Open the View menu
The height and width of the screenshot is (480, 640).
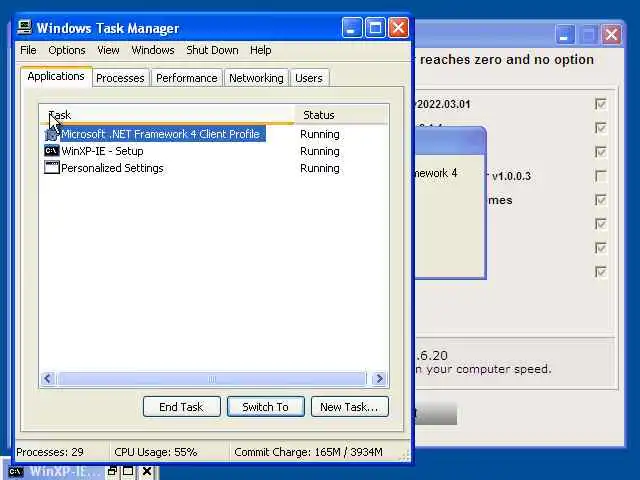108,50
